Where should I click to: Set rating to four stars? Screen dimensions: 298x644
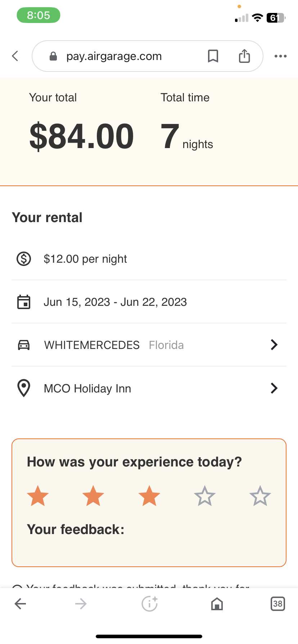(x=204, y=496)
